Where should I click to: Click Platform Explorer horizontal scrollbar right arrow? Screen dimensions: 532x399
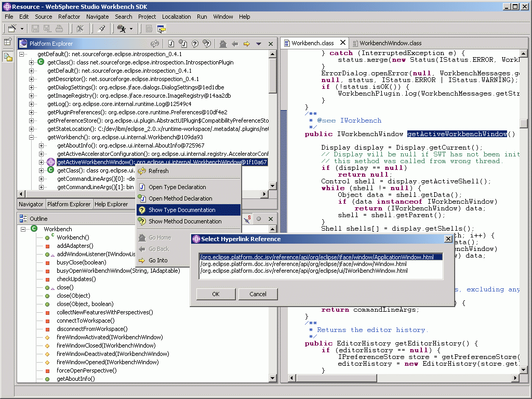pyautogui.click(x=264, y=194)
